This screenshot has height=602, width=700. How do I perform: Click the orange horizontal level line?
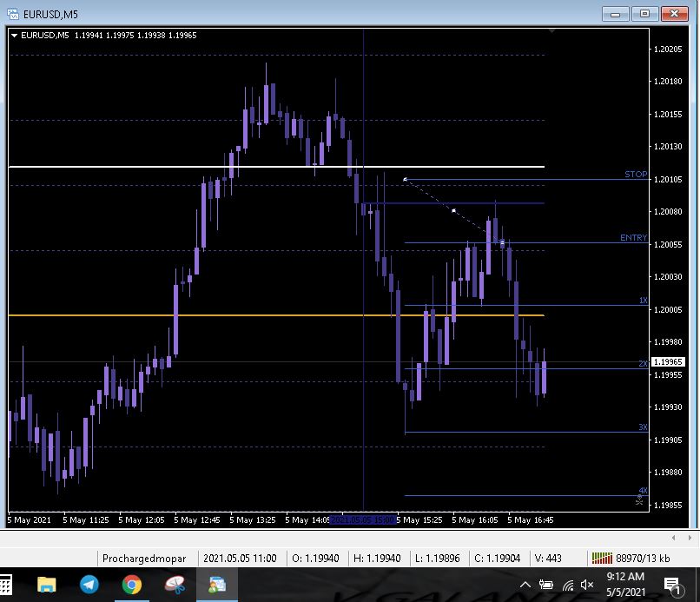coord(276,315)
